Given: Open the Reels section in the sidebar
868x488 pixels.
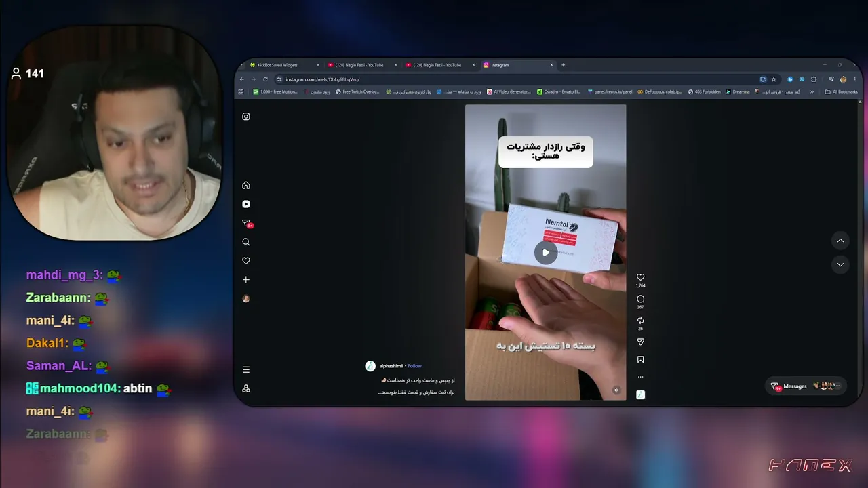Looking at the screenshot, I should [246, 204].
